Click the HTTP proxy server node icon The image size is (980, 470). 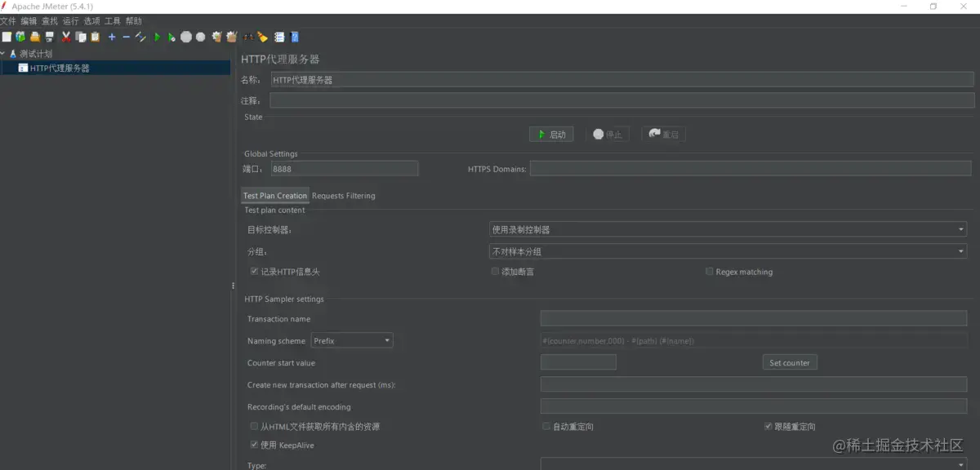tap(23, 69)
